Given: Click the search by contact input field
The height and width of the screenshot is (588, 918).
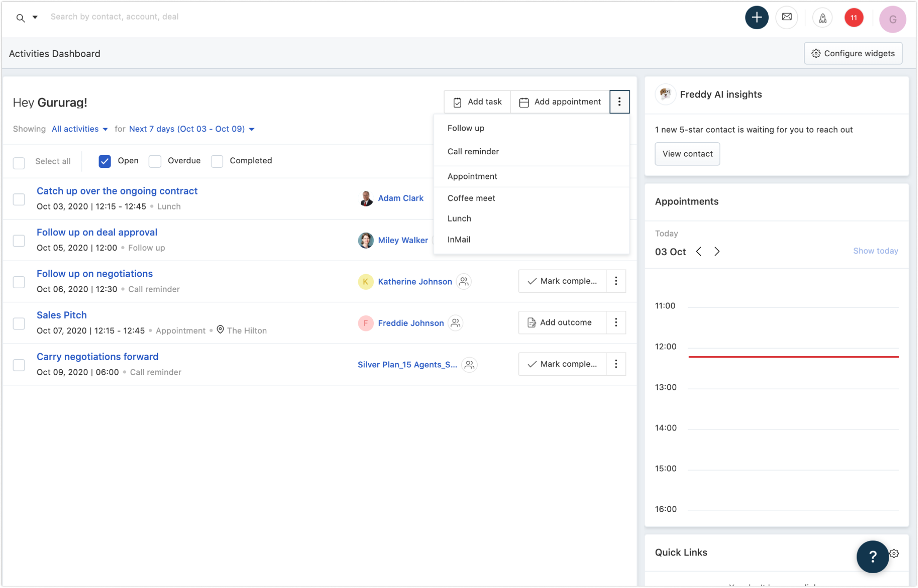Looking at the screenshot, I should click(115, 17).
